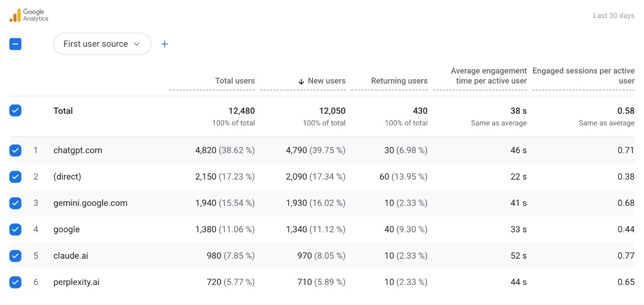This screenshot has width=644, height=305.
Task: Click claude.ai engaged sessions 0.77
Action: pos(626,256)
